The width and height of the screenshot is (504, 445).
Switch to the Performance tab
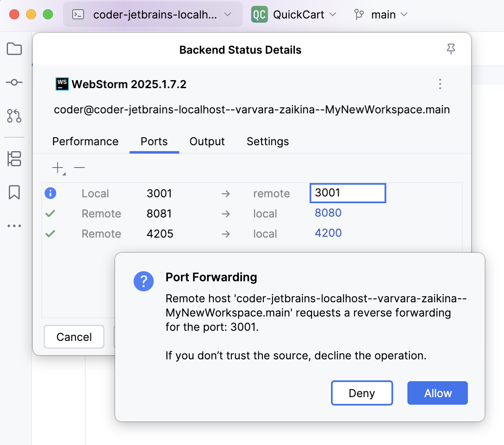[x=85, y=141]
